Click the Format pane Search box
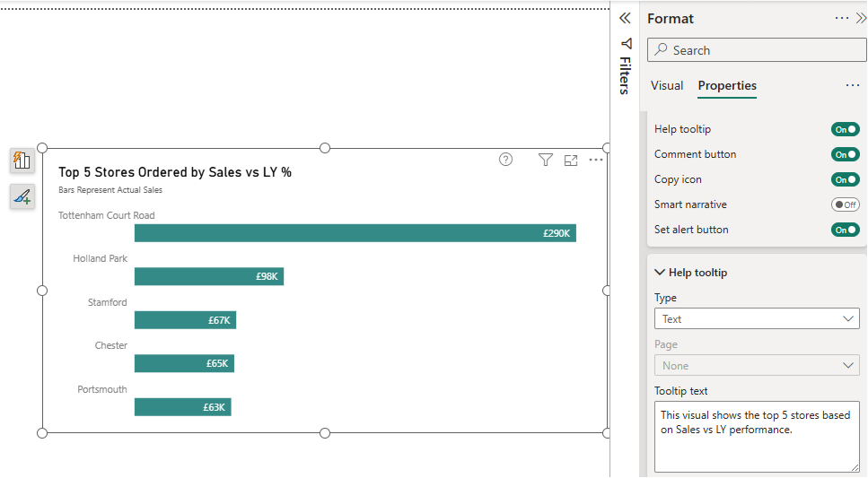The image size is (868, 478). point(757,50)
